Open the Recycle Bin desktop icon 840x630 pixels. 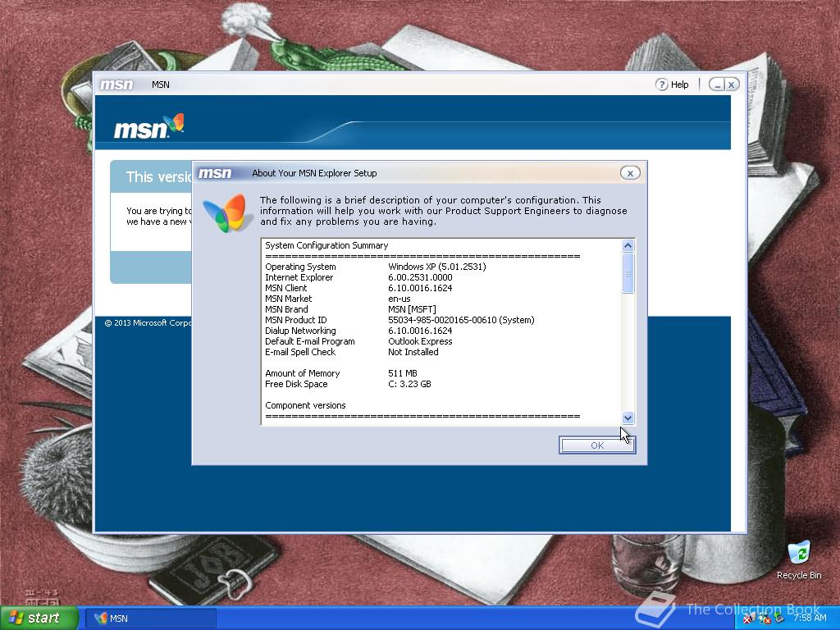tap(799, 559)
